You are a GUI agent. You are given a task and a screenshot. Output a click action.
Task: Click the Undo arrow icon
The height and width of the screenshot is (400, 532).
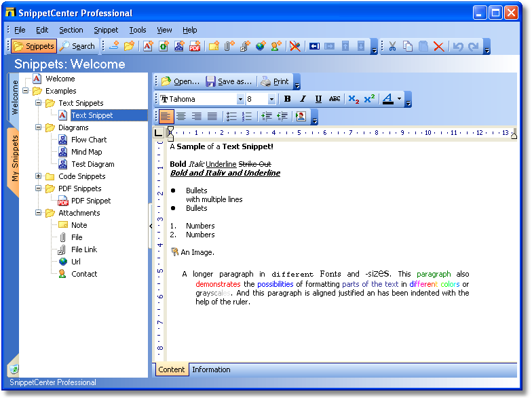point(458,46)
